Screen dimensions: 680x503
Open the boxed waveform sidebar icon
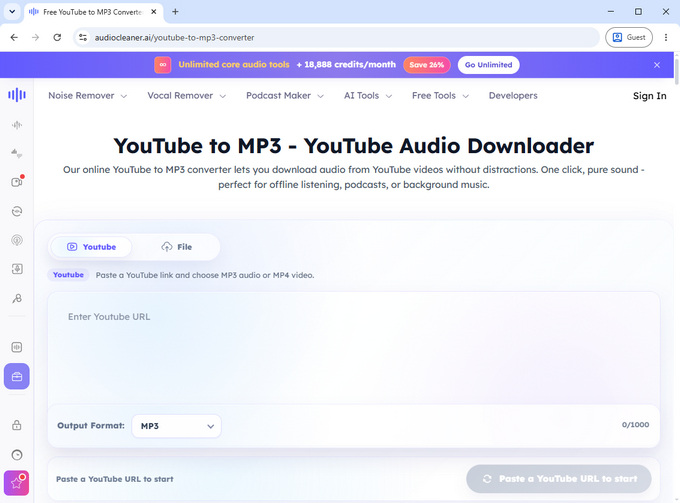tap(17, 347)
